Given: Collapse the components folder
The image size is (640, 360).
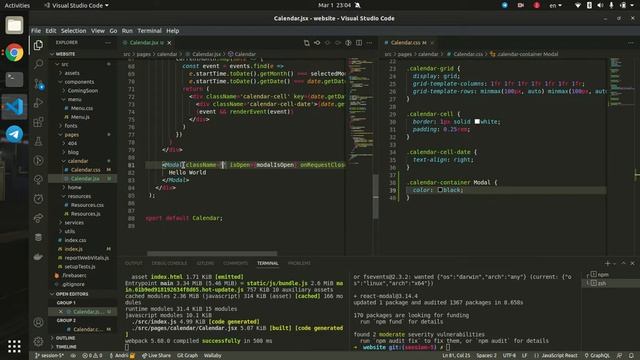Looking at the screenshot, I should point(83,82).
